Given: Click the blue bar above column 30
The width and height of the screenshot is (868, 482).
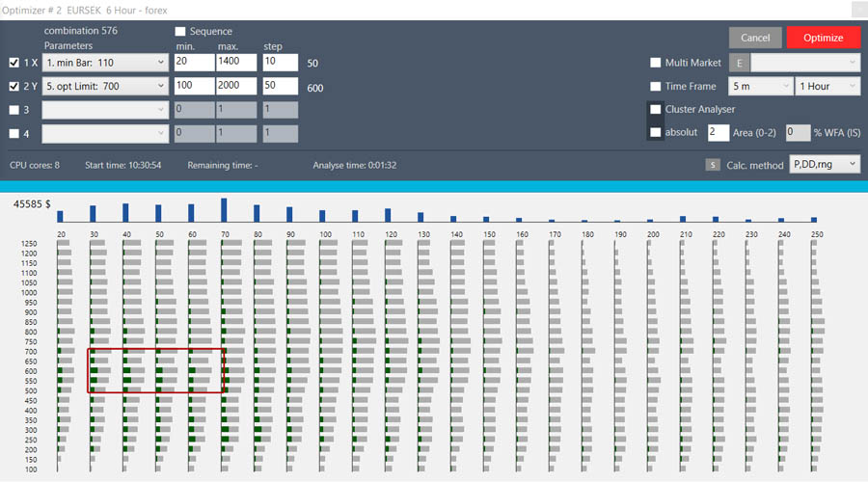Looking at the screenshot, I should pyautogui.click(x=93, y=214).
